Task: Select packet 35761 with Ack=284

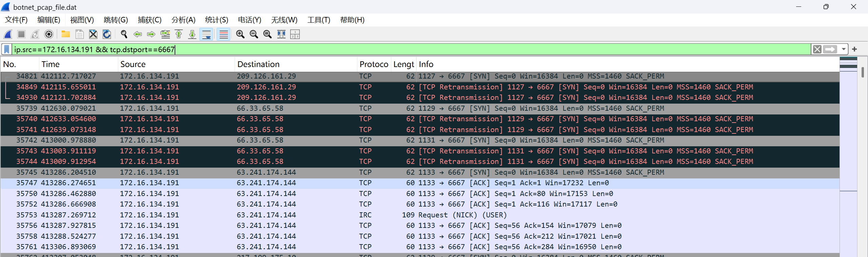Action: pos(420,247)
